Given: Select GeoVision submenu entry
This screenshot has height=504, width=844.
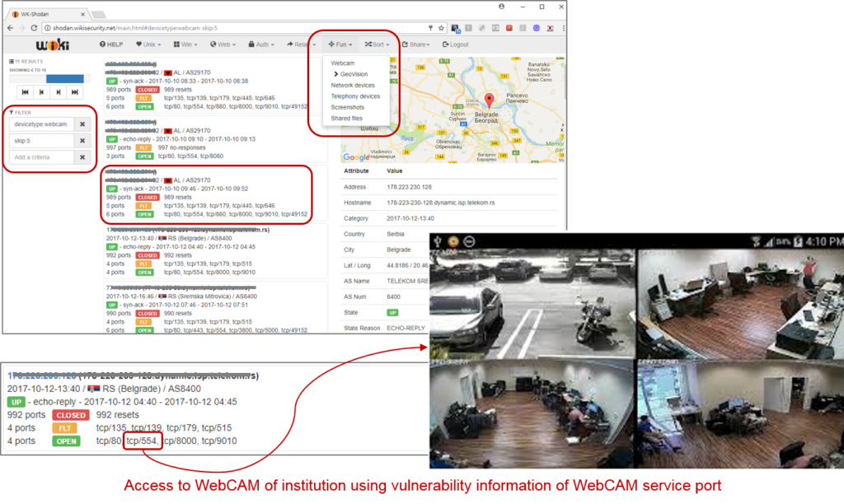Looking at the screenshot, I should click(x=354, y=74).
